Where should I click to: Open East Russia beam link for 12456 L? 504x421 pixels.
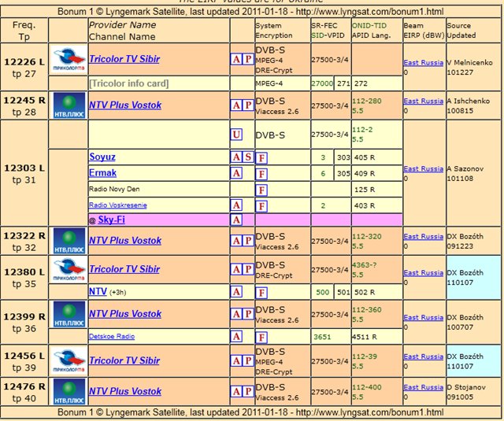click(424, 356)
